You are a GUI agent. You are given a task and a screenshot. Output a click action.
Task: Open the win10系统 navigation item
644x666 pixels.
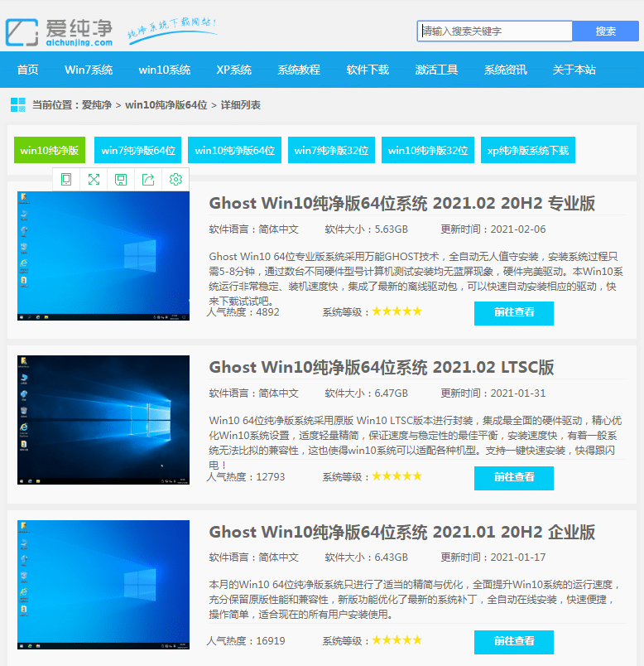164,70
